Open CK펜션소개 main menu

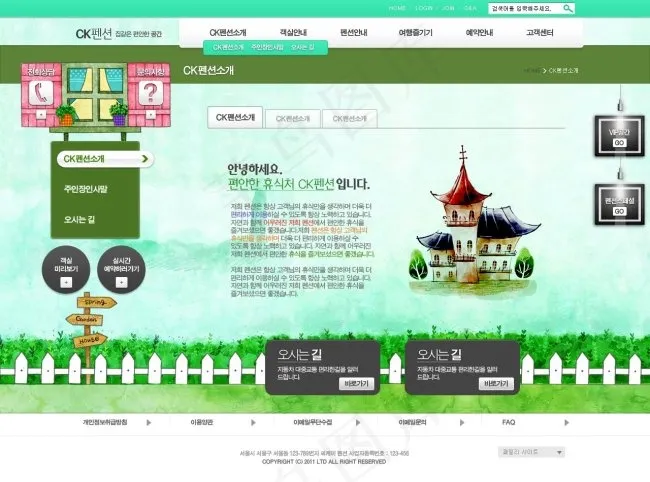228,32
